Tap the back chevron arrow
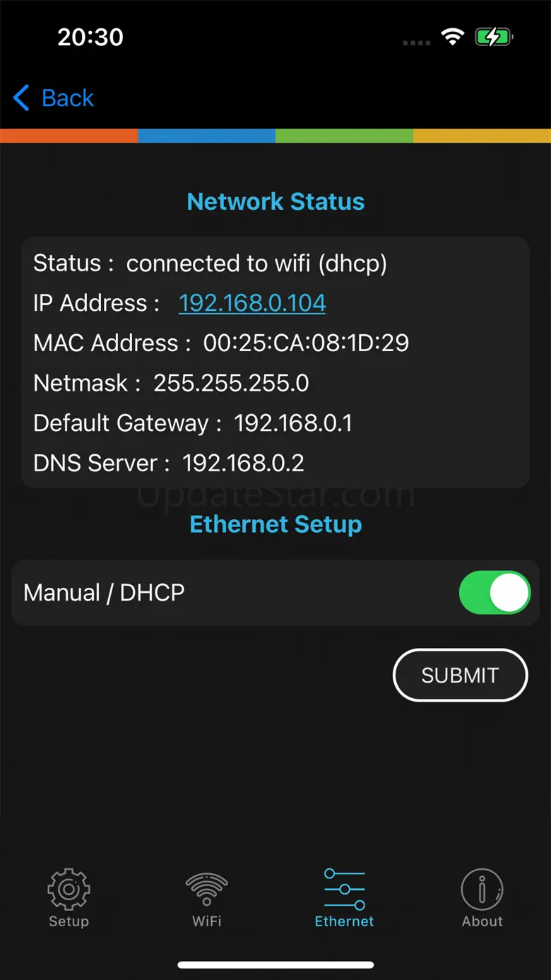The width and height of the screenshot is (551, 980). [22, 98]
